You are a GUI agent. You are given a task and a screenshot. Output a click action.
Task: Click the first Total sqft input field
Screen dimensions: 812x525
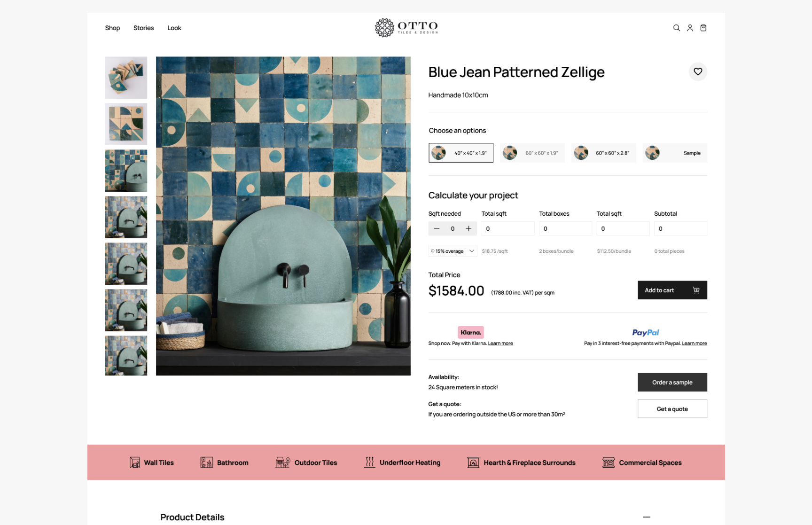[507, 229]
